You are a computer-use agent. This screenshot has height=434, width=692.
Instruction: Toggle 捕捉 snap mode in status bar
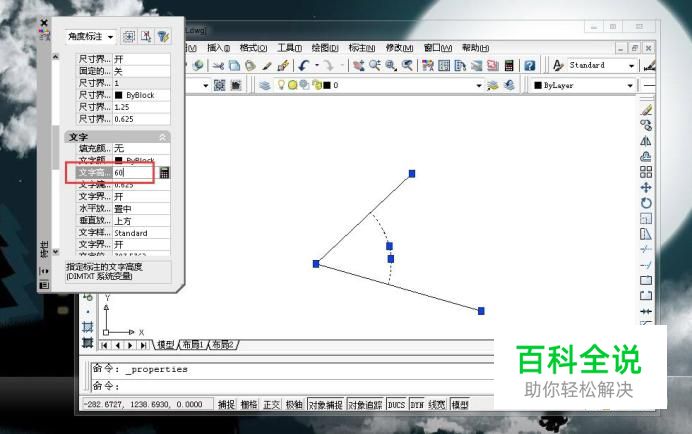point(226,404)
